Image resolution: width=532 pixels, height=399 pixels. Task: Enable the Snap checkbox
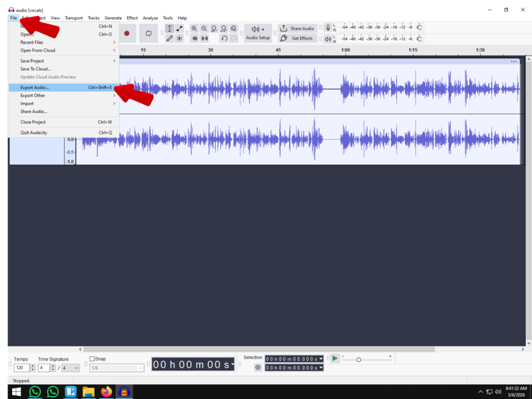coord(92,358)
